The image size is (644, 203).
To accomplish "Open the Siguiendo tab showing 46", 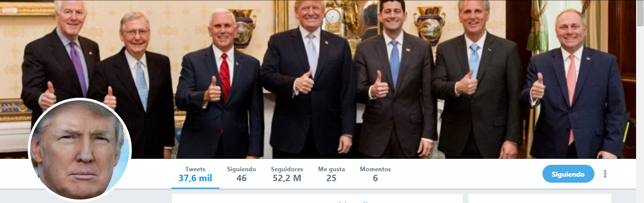I will 241,174.
